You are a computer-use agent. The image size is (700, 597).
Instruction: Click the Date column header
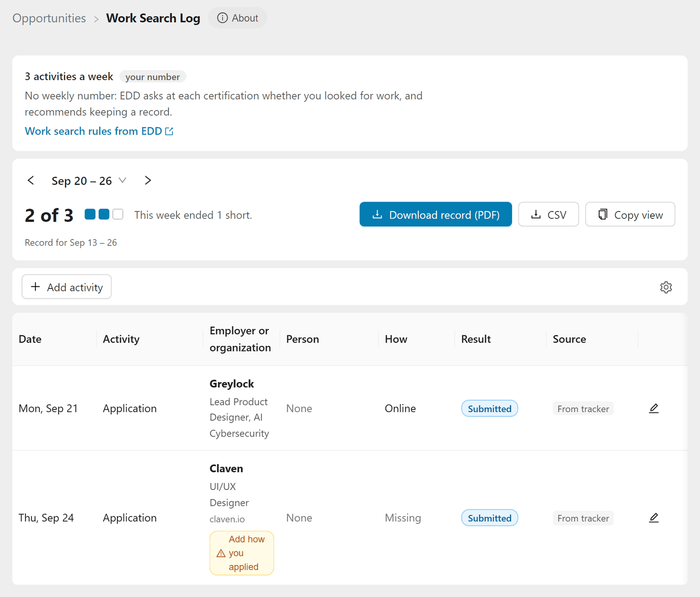(x=30, y=339)
